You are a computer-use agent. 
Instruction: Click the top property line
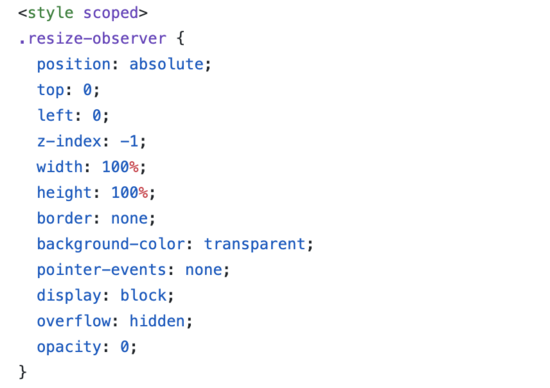pyautogui.click(x=68, y=90)
